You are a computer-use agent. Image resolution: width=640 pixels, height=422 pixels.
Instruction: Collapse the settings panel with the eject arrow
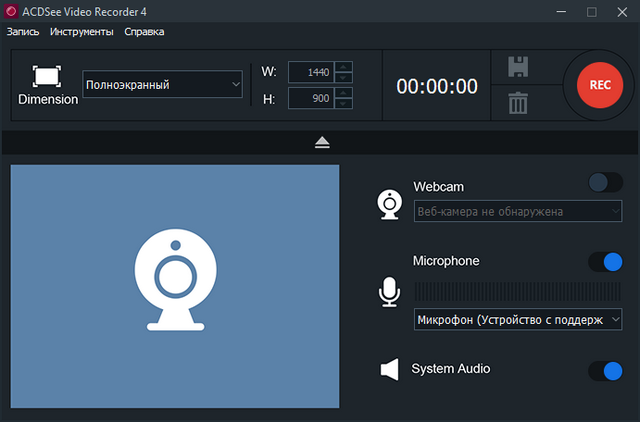(x=321, y=143)
